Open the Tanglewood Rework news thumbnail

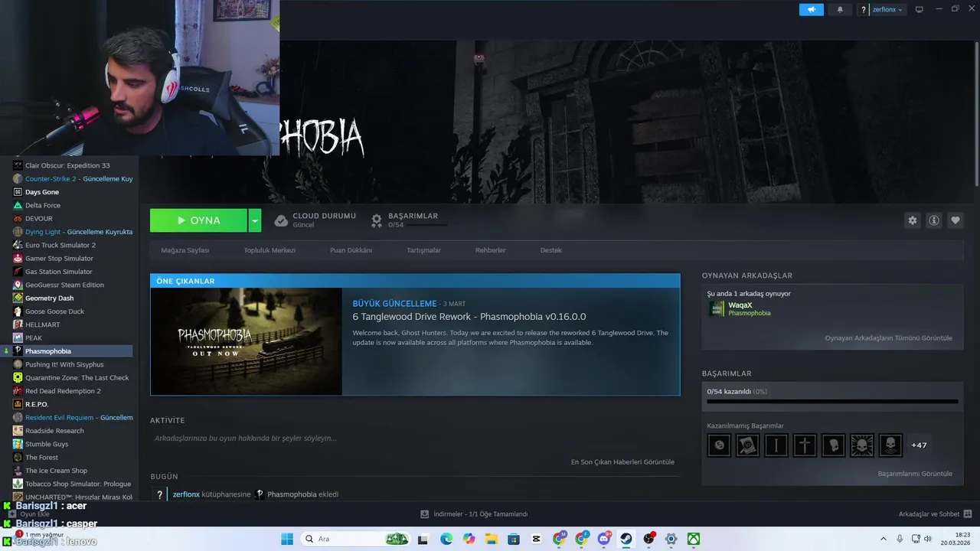pyautogui.click(x=247, y=341)
